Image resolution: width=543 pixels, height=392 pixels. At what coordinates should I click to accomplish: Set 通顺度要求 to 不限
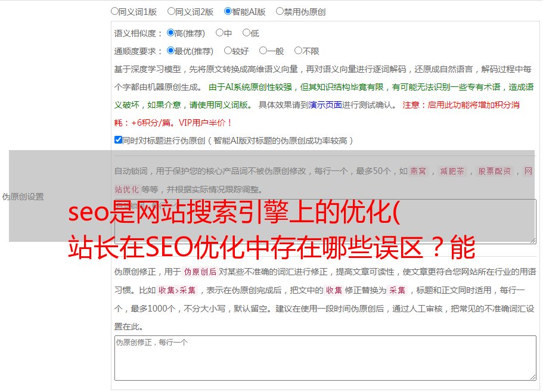point(298,51)
